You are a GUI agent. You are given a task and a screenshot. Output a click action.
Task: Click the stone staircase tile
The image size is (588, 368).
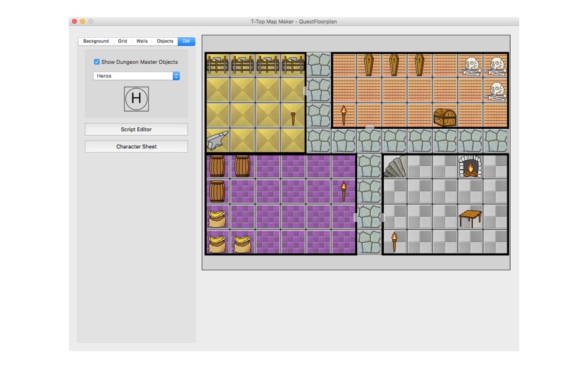pos(395,167)
